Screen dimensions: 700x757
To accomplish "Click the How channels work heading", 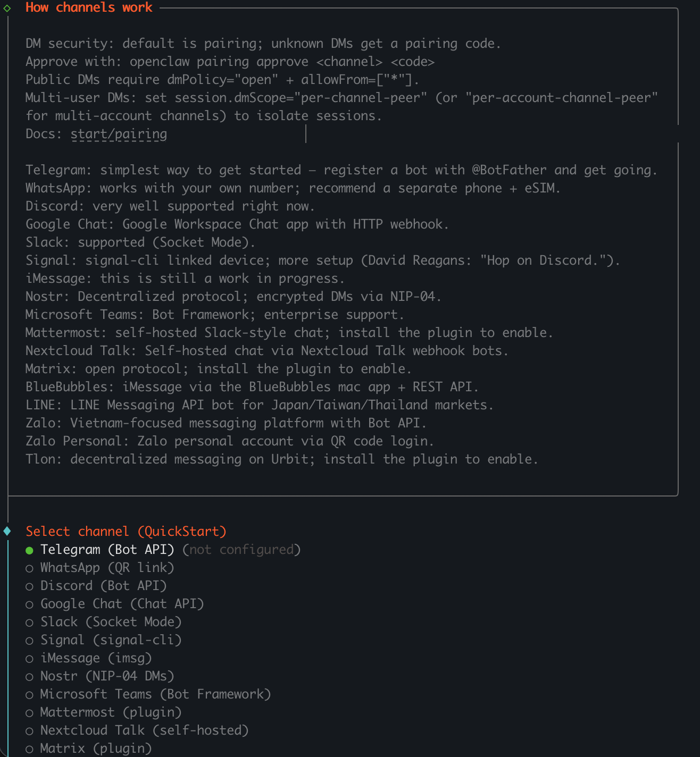I will click(89, 8).
